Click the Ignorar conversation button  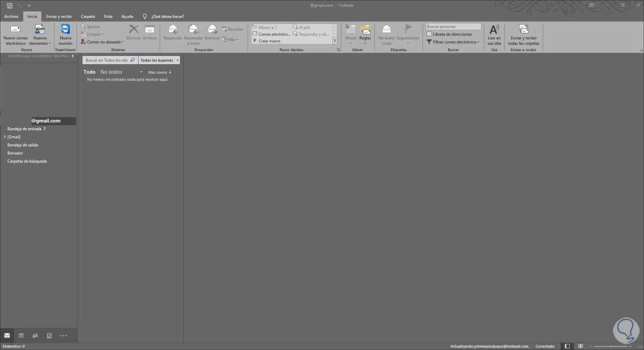(x=90, y=26)
